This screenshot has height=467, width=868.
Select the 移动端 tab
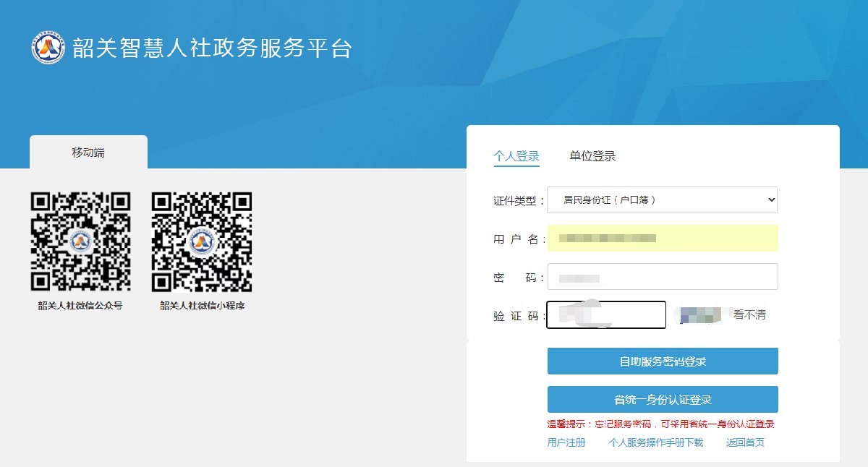[88, 153]
